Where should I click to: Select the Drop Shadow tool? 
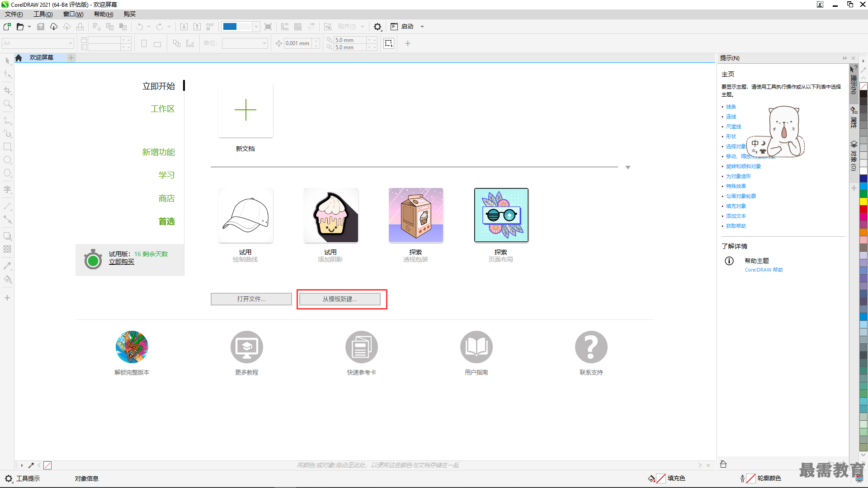click(x=7, y=236)
